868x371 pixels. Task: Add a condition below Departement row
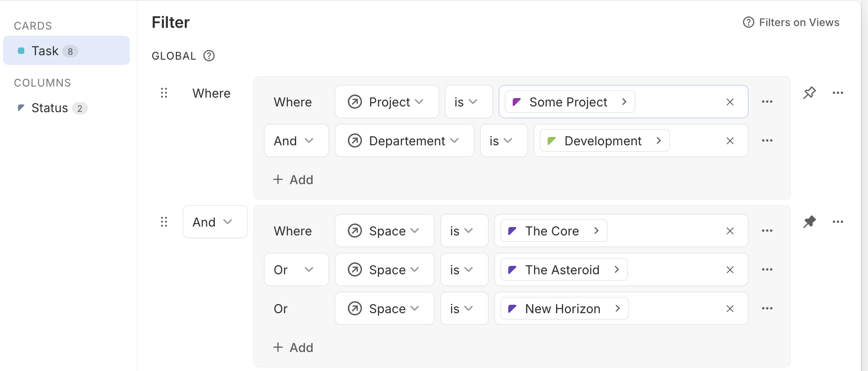tap(293, 180)
